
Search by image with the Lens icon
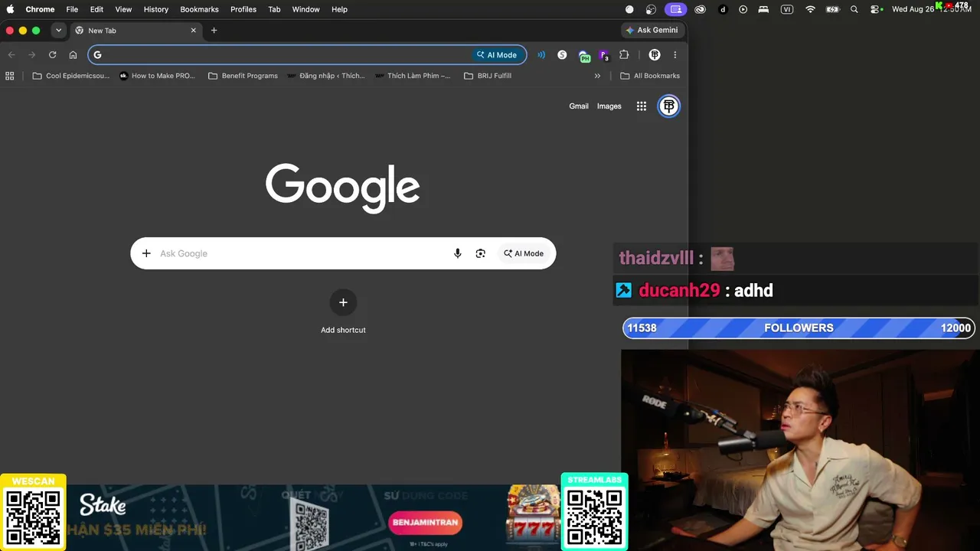click(x=481, y=253)
